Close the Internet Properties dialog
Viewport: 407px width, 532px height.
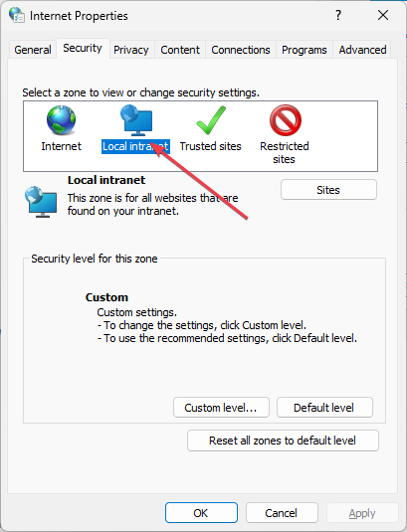click(383, 15)
